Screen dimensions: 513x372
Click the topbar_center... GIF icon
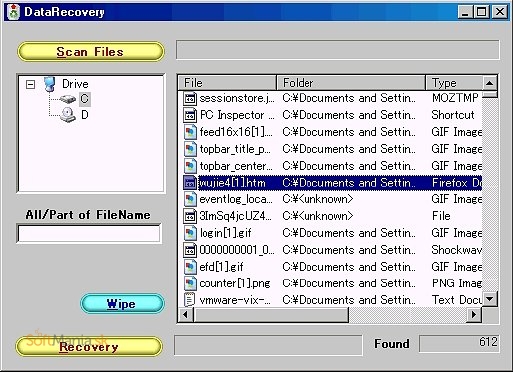click(x=190, y=166)
